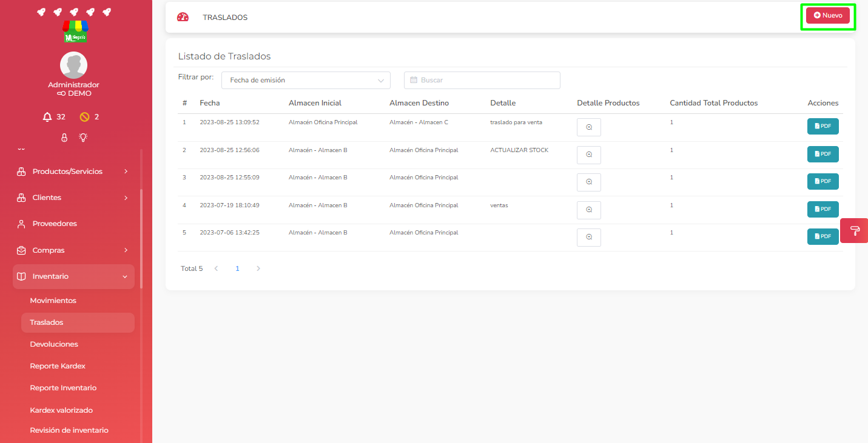
Task: Open the dashboard gauge icon beside TRASLADOS
Action: [183, 17]
